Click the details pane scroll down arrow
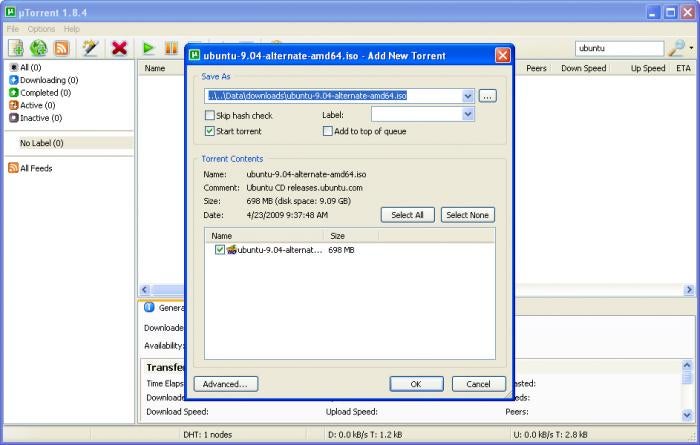 (687, 415)
